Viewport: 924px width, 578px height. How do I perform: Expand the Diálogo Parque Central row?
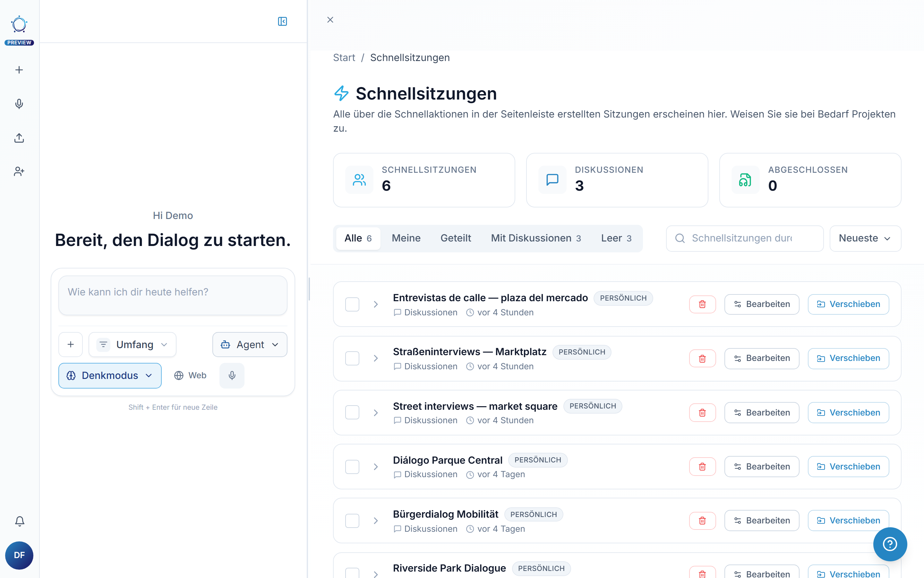376,466
